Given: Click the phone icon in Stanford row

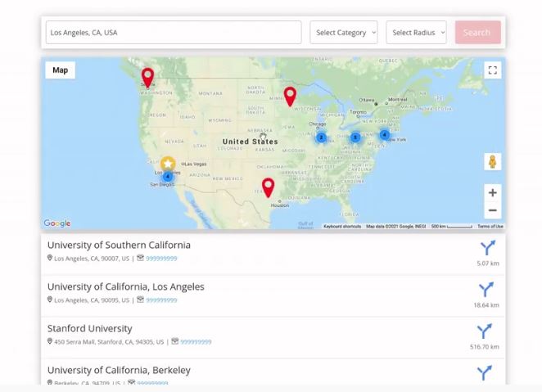Looking at the screenshot, I should [x=175, y=341].
